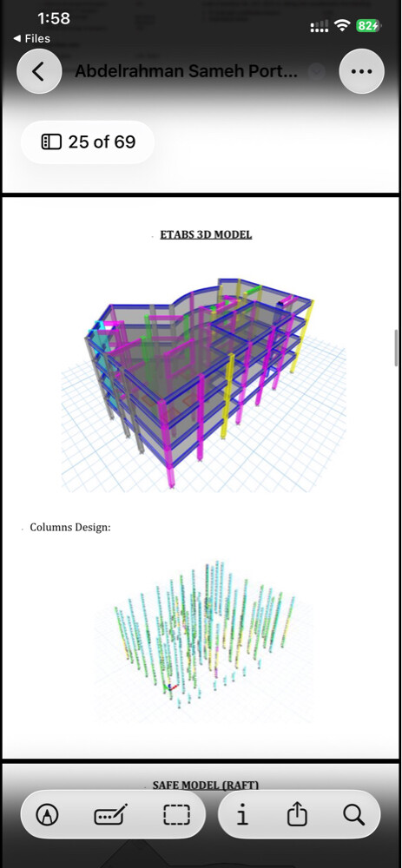Grab the page scroll indicator

pos(396,348)
